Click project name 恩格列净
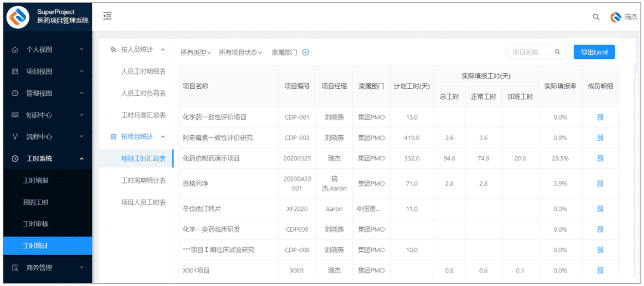 pos(196,184)
